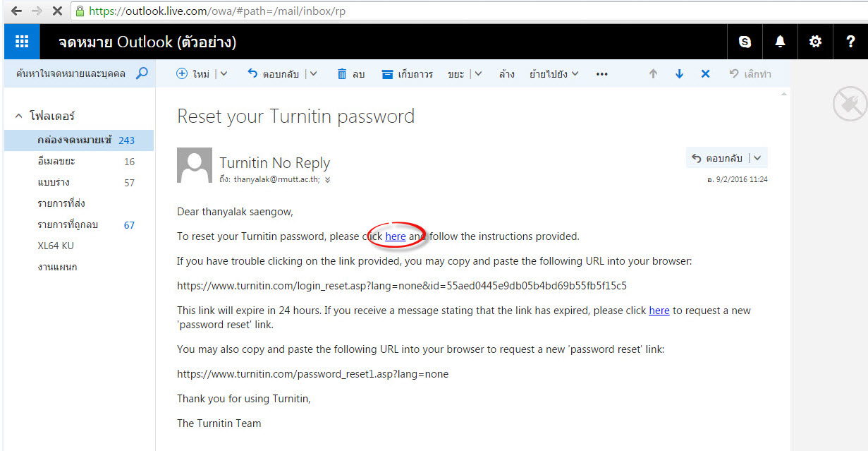Open the 'อีเมลขยะ' junk folder
This screenshot has width=868, height=451.
(79, 161)
